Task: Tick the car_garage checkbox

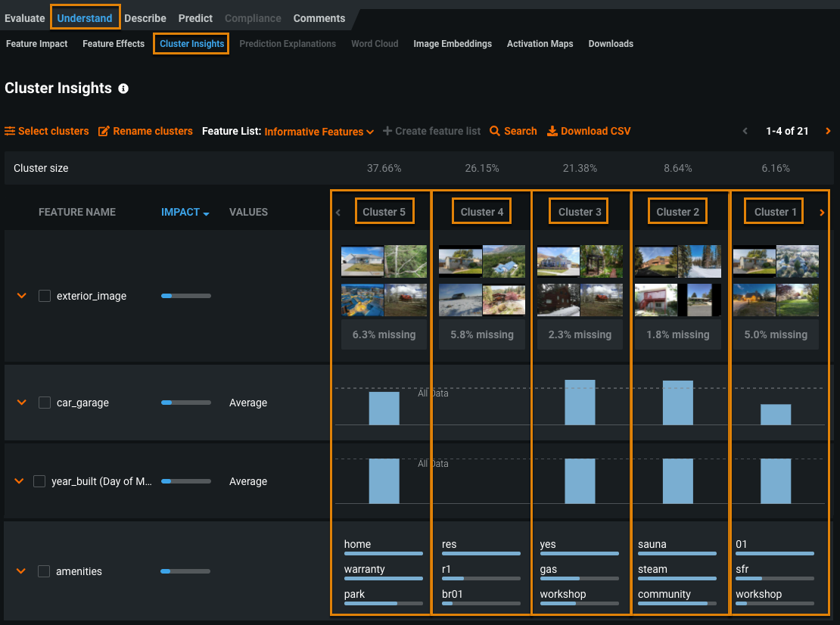Action: (x=45, y=403)
